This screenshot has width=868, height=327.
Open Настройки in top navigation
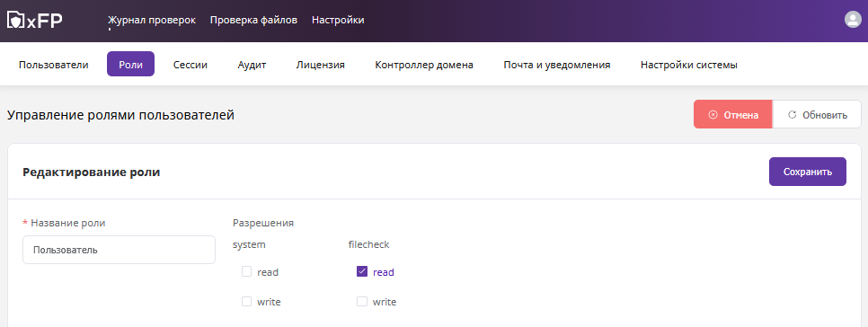[338, 20]
